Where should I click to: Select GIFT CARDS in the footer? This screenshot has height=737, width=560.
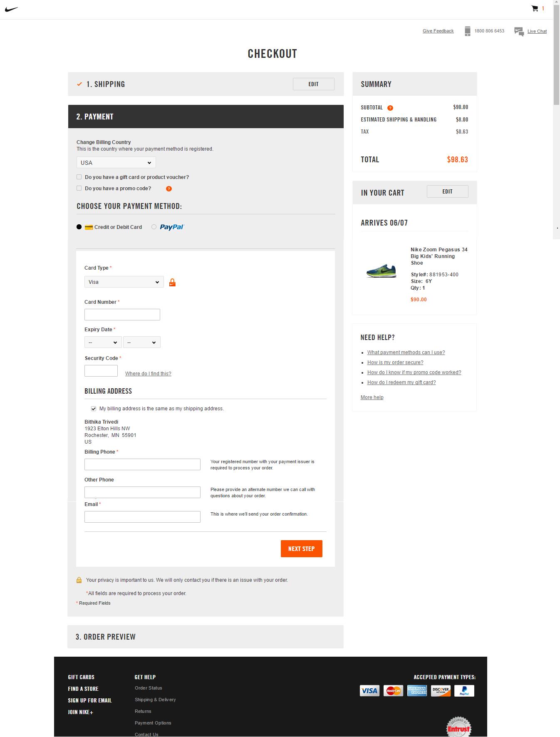pos(81,677)
